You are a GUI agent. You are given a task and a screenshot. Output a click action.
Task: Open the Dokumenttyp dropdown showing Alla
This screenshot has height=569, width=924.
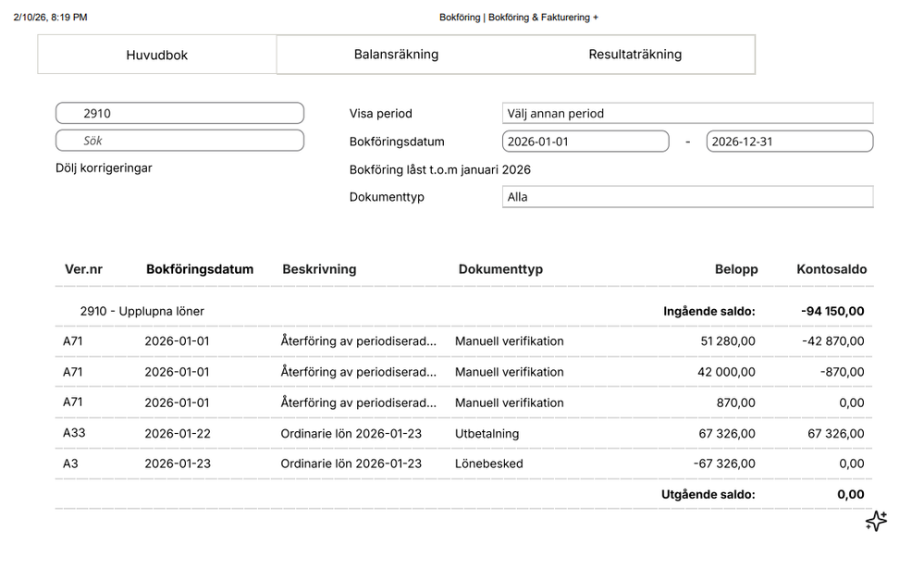(688, 197)
